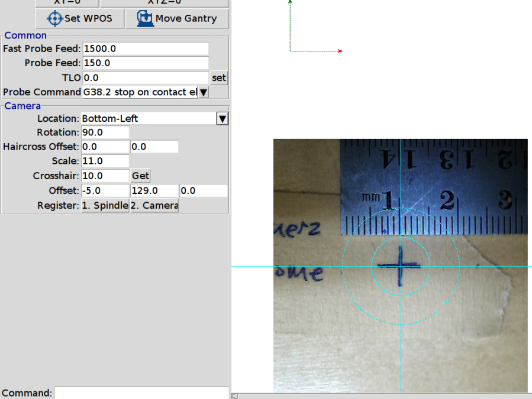This screenshot has height=399, width=532.
Task: Click the Fast Probe Feed input field
Action: [x=145, y=48]
